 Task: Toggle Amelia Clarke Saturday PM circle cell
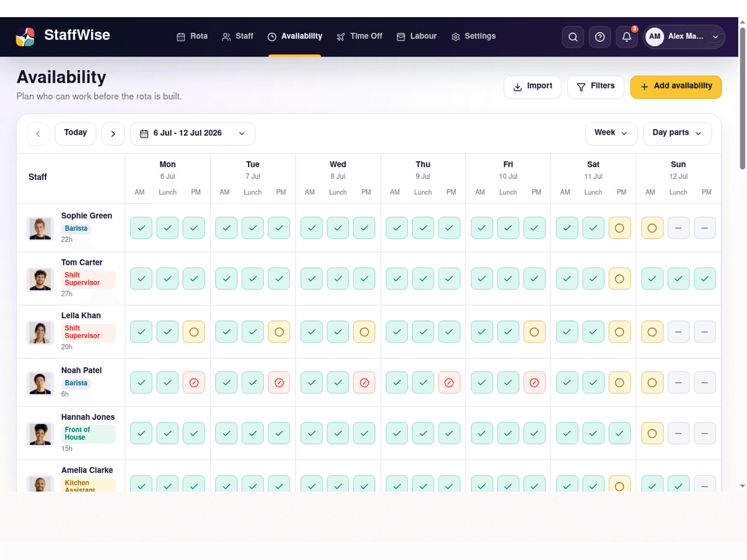619,483
